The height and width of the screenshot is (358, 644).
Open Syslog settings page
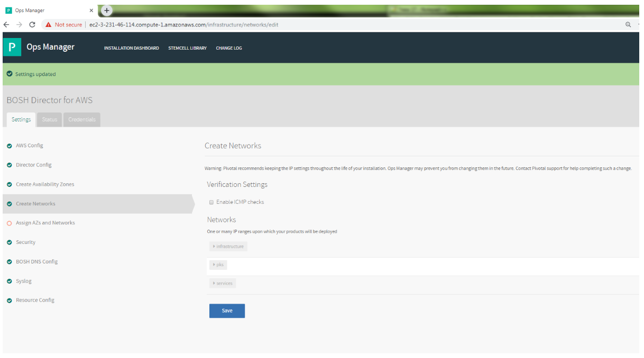click(24, 281)
